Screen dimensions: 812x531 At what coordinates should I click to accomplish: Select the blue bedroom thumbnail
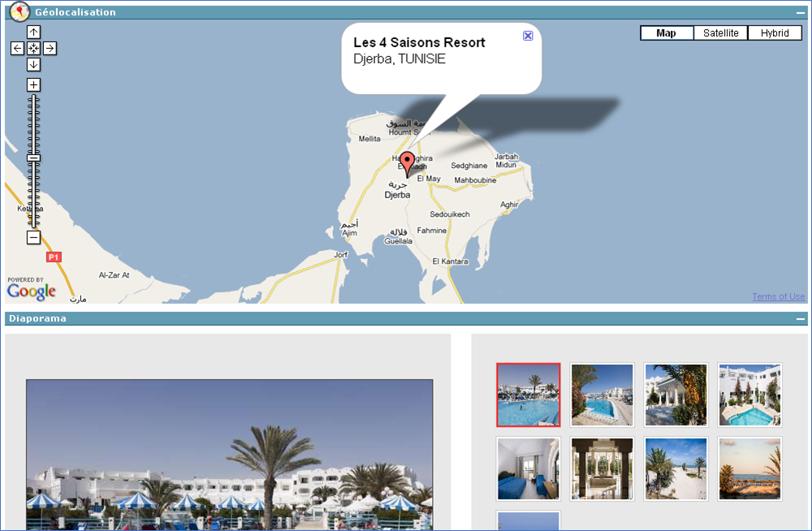(529, 468)
